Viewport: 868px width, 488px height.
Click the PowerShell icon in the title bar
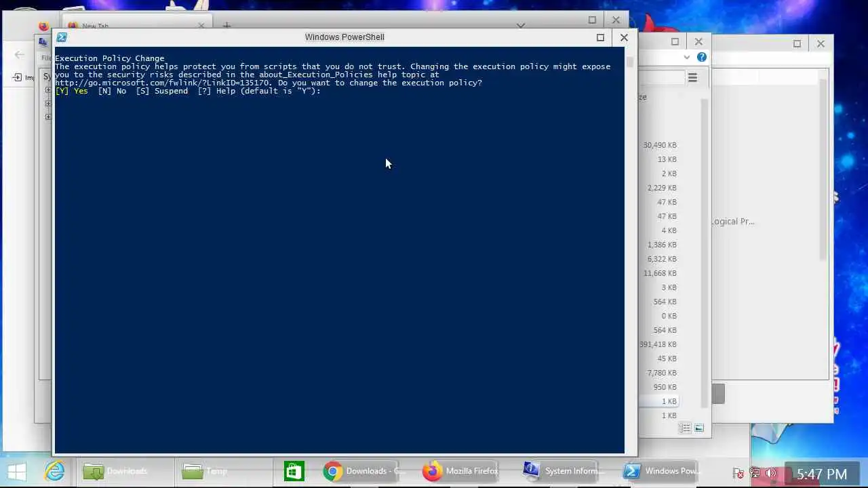(x=62, y=37)
